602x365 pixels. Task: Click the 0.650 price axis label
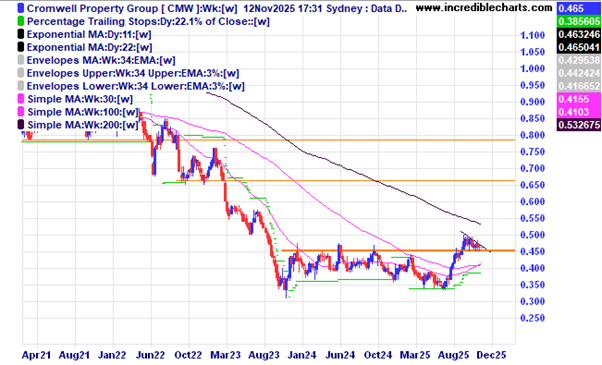tap(533, 185)
